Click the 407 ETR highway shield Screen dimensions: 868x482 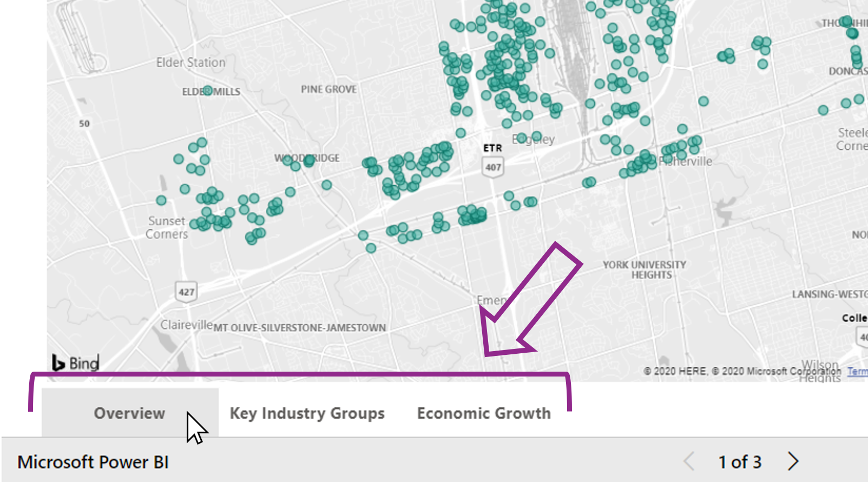pyautogui.click(x=492, y=167)
